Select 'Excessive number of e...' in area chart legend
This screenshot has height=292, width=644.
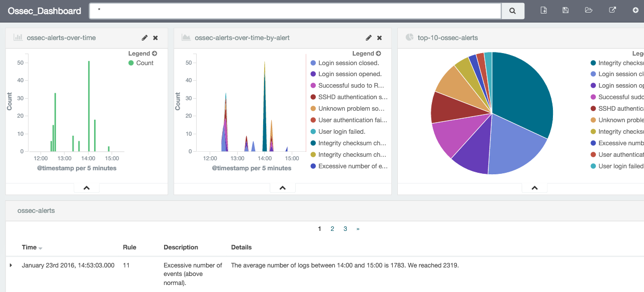point(353,166)
